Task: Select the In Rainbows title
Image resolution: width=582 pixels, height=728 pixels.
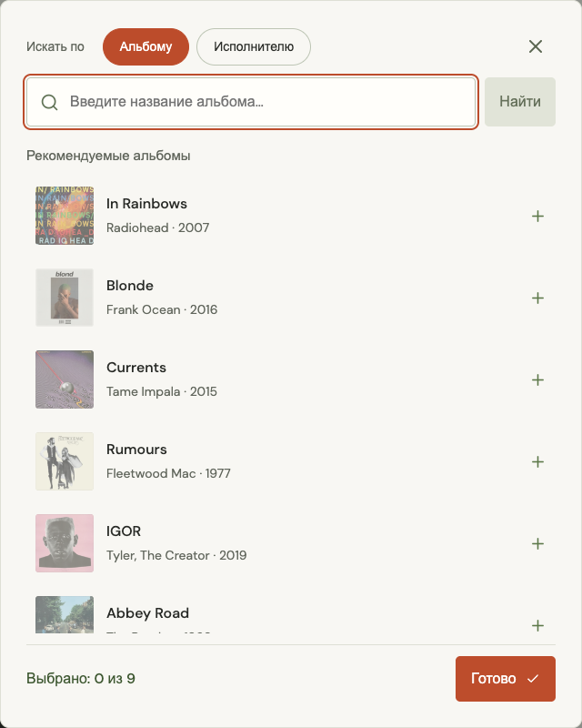Action: 146,204
